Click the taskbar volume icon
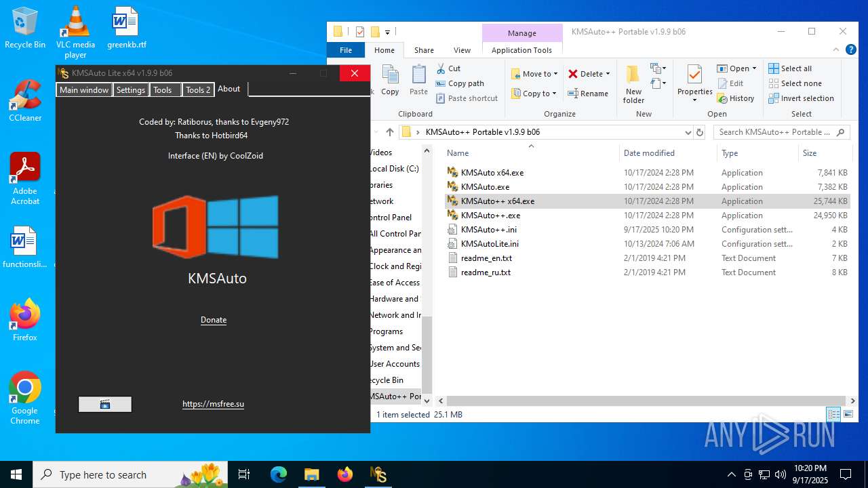Image resolution: width=868 pixels, height=488 pixels. coord(781,474)
